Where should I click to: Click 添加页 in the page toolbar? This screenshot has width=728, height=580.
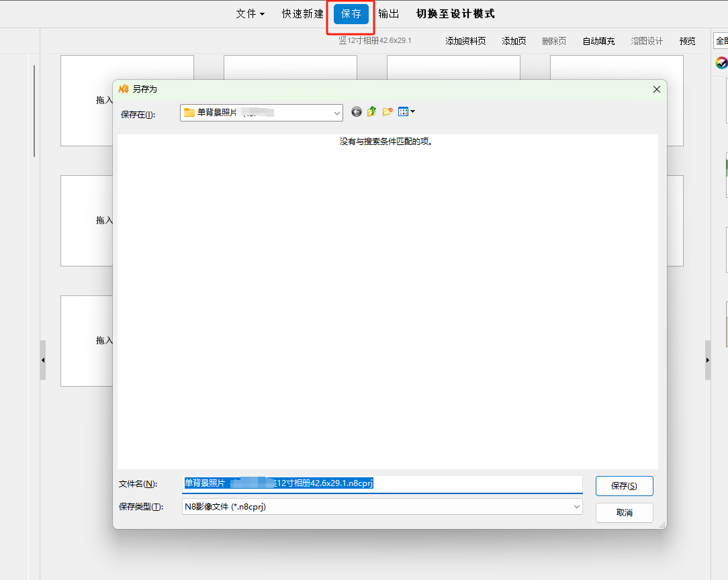514,41
